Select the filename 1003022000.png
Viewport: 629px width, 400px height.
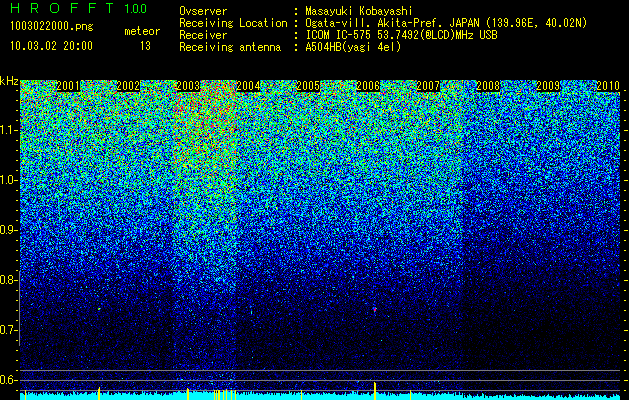tap(52, 26)
